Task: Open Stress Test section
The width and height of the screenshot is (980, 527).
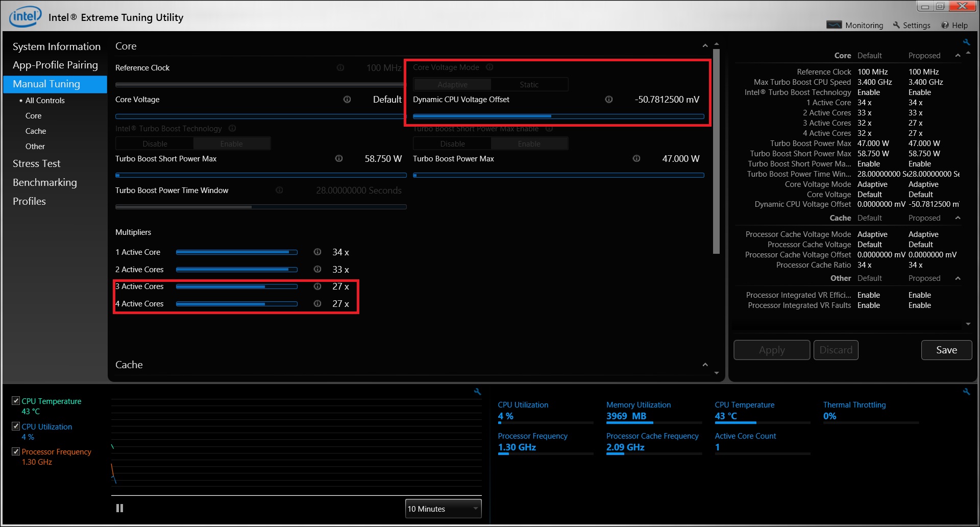Action: (x=36, y=163)
